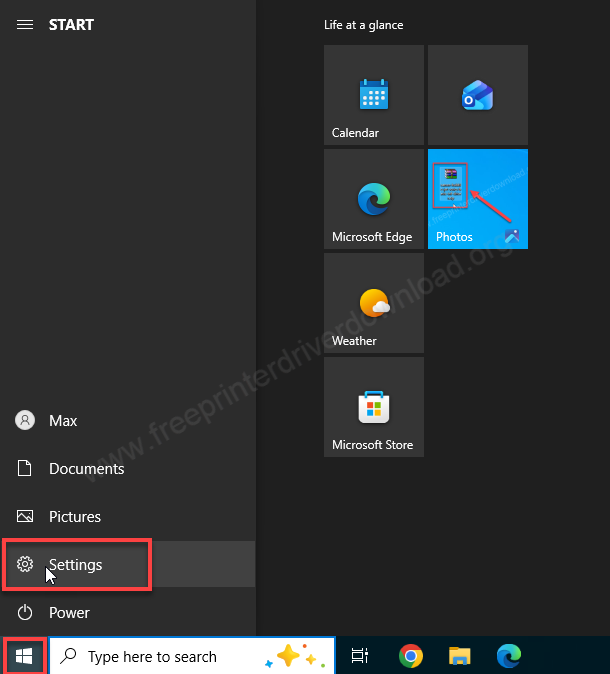Click the 'Life at a glance' group header
Viewport: 610px width, 674px height.
coord(364,25)
